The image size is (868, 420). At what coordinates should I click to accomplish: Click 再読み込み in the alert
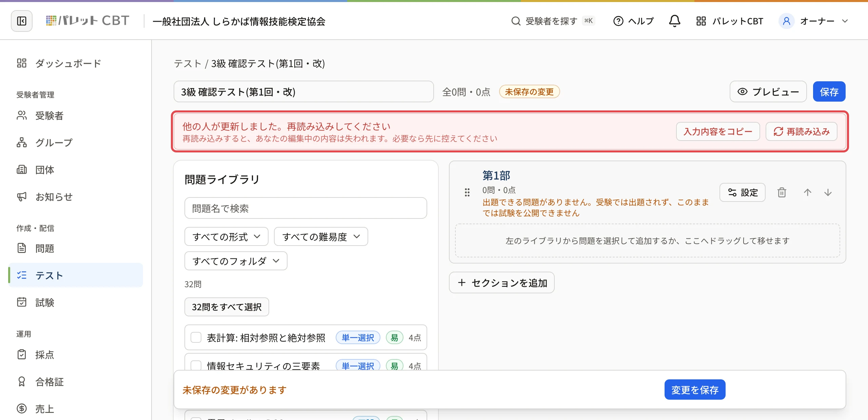tap(802, 131)
